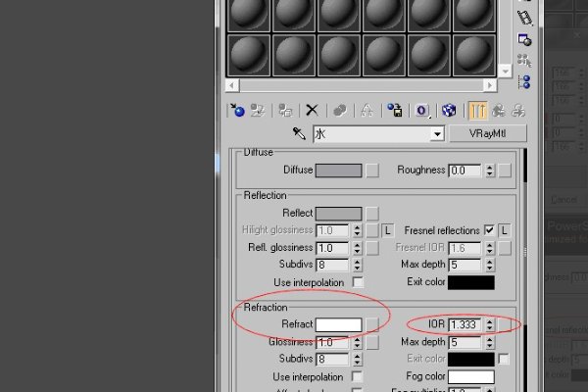Viewport: 588px width, 392px height.
Task: Click sample slots scroll-right arrow
Action: click(490, 85)
